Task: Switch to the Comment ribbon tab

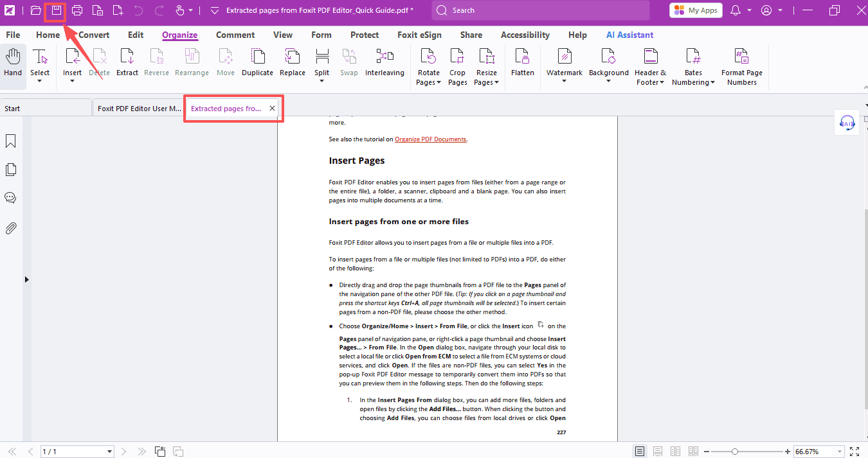Action: (235, 35)
